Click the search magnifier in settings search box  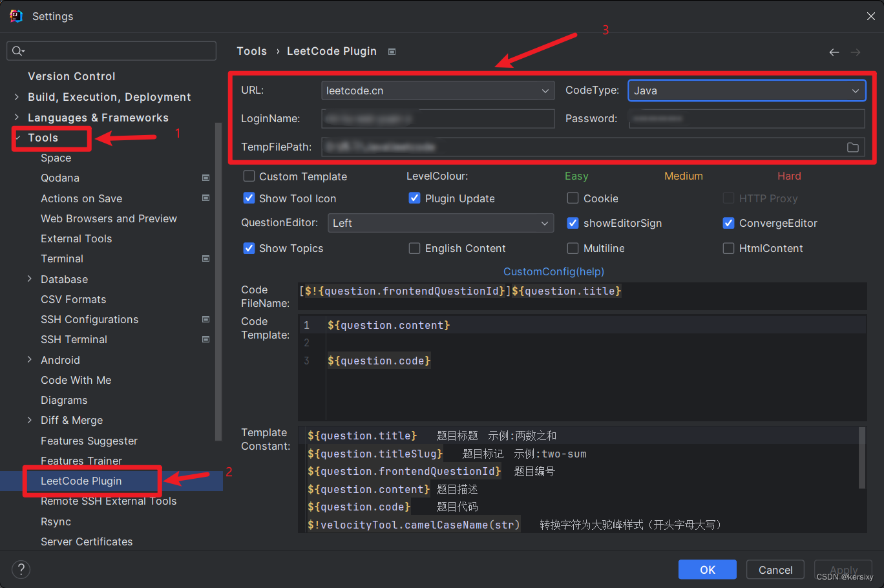point(17,50)
